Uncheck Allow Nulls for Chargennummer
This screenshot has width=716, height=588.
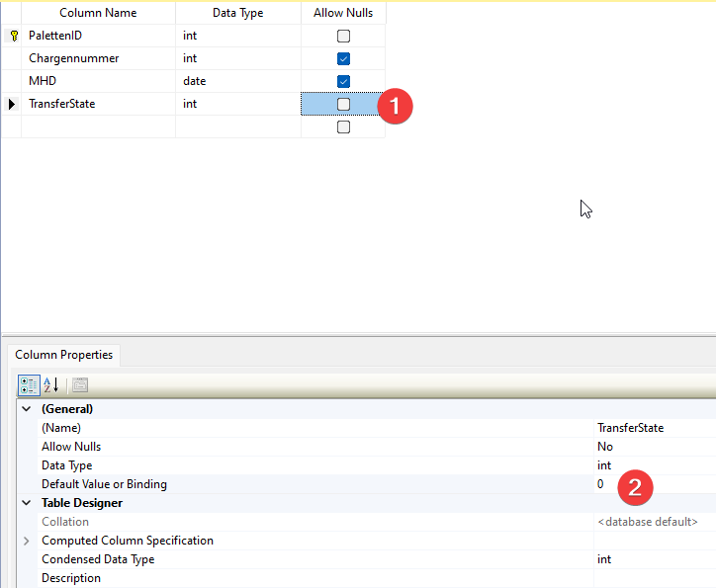pos(343,58)
